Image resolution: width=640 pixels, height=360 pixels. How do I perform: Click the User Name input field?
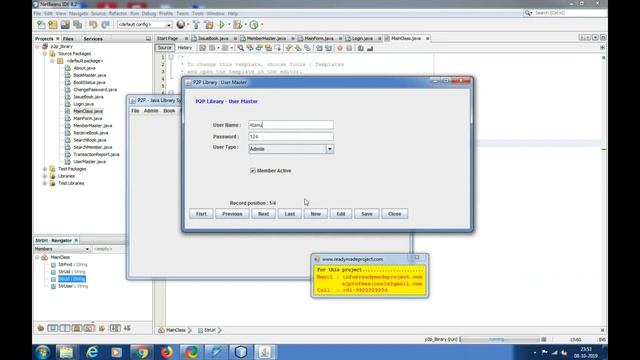click(291, 125)
